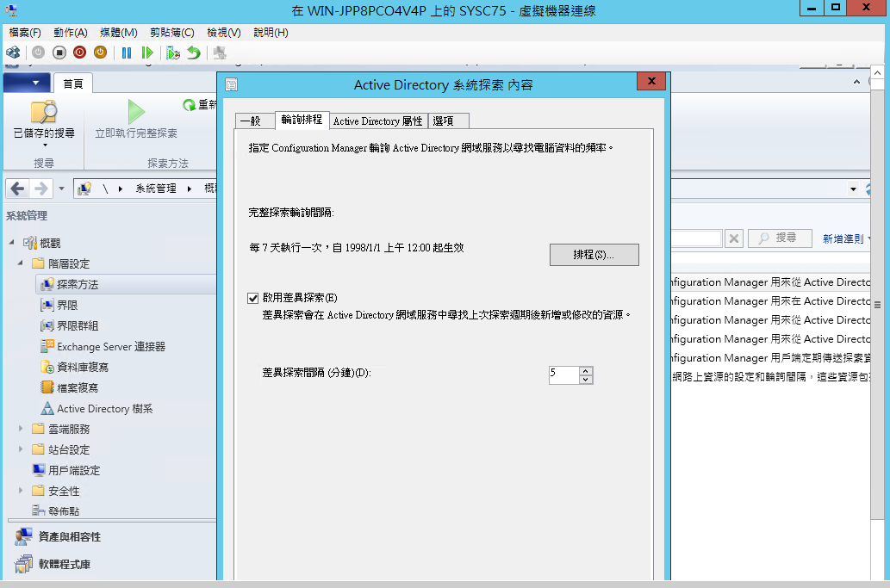This screenshot has height=588, width=890.
Task: Click the Ctrl+Alt+Del toolbar icon
Action: point(13,53)
